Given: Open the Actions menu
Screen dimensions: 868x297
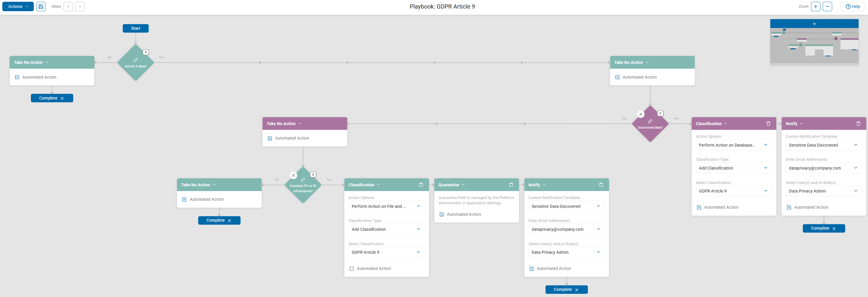Looking at the screenshot, I should pos(18,6).
